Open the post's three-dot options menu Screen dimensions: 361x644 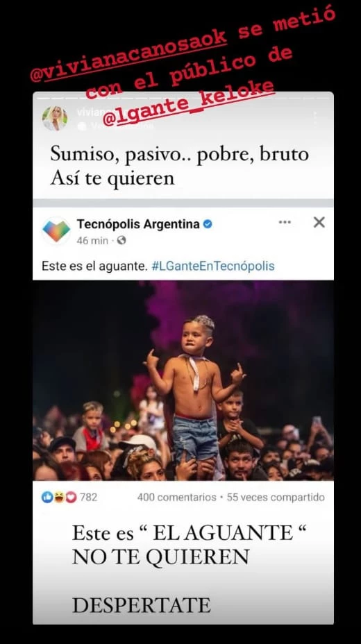point(285,222)
